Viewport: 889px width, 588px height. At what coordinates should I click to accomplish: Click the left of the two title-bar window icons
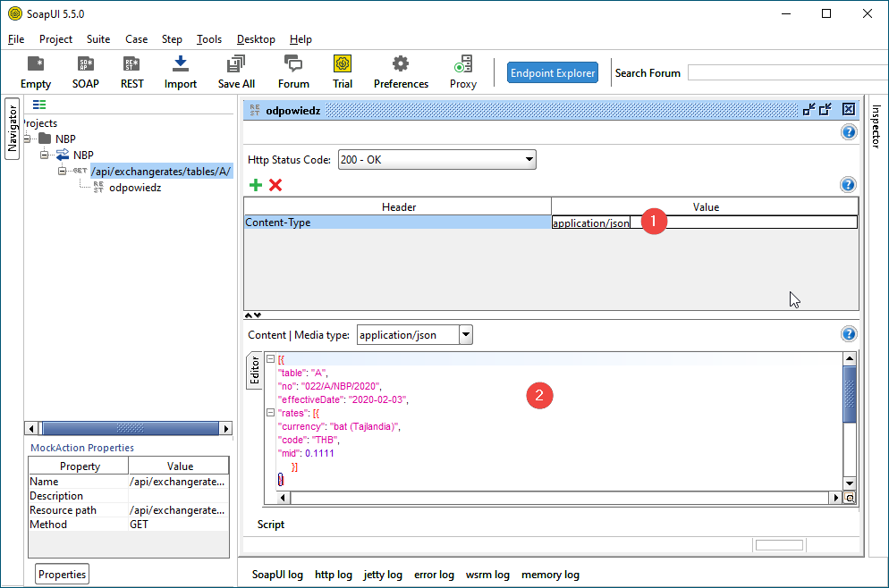pos(809,109)
